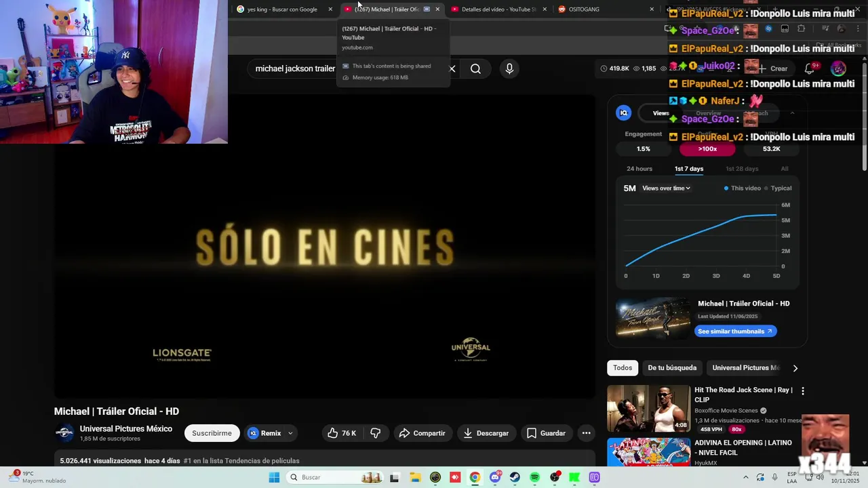Click the Guardar button

(546, 433)
